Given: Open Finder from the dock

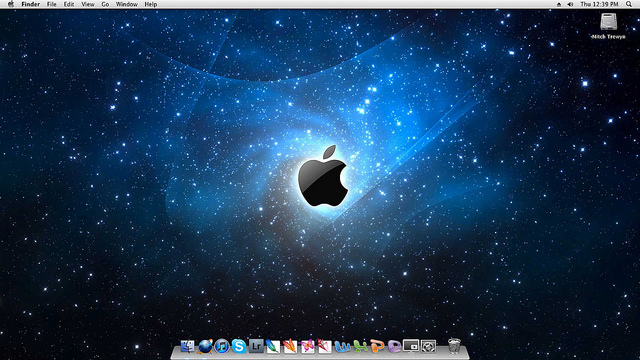Looking at the screenshot, I should click(x=187, y=346).
